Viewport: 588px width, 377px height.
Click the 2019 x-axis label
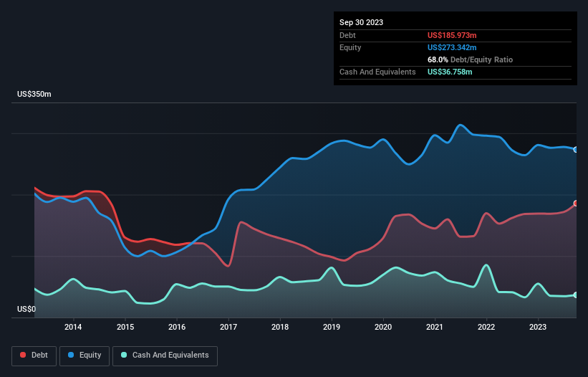332,327
